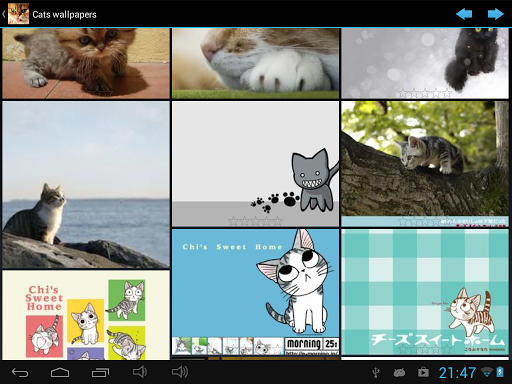Open the clock showing 21:47

[457, 373]
